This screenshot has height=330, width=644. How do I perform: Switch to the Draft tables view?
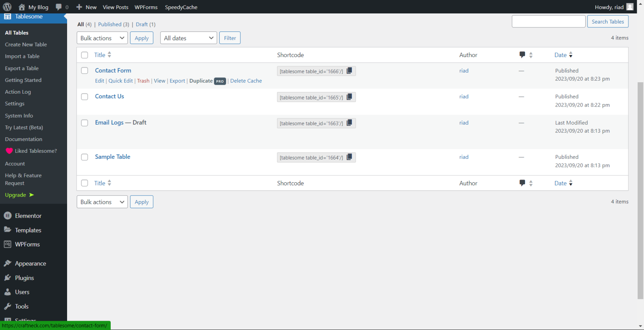point(142,24)
